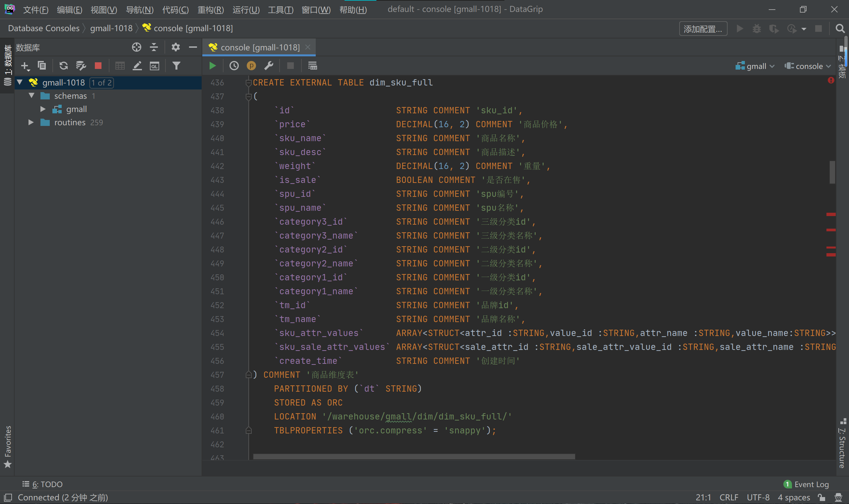Open the gmall schema dropdown in the editor toolbar
849x504 pixels.
click(x=755, y=66)
